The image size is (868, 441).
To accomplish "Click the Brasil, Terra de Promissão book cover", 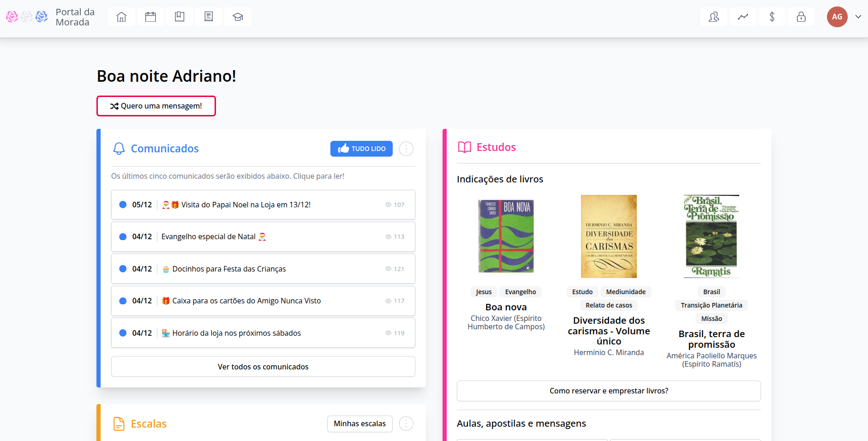I will pyautogui.click(x=712, y=236).
